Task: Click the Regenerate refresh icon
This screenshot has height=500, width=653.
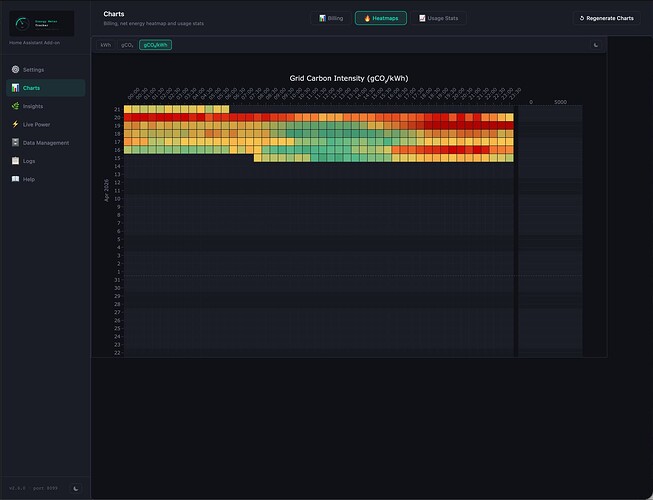Action: pyautogui.click(x=582, y=18)
